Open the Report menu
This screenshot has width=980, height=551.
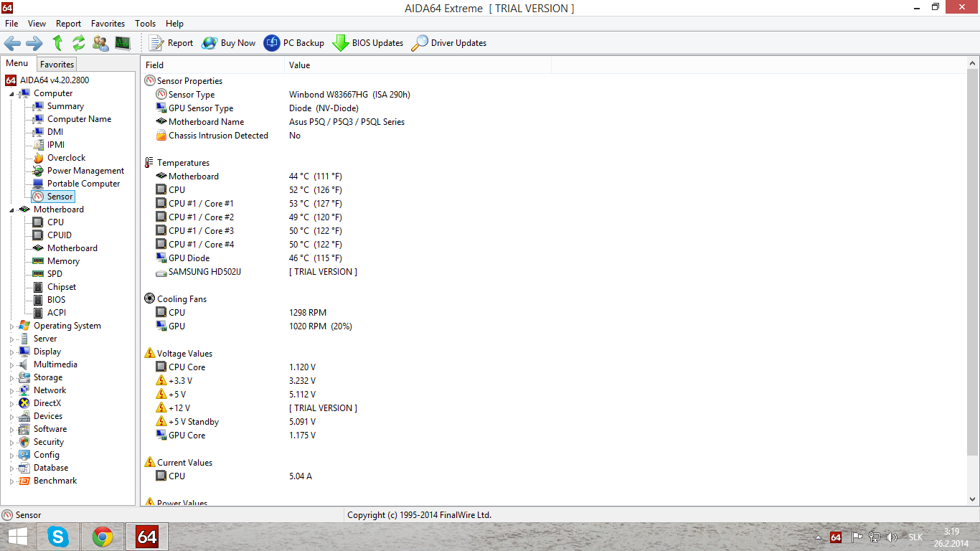tap(69, 24)
